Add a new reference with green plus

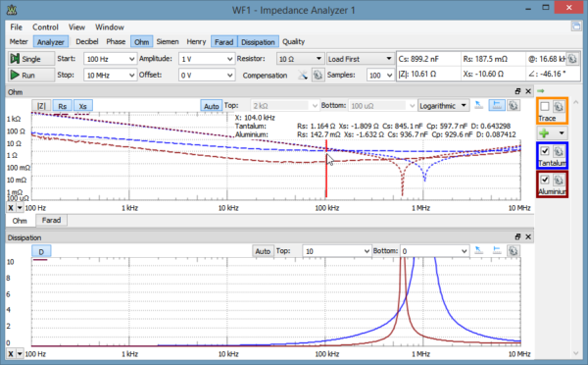[545, 132]
